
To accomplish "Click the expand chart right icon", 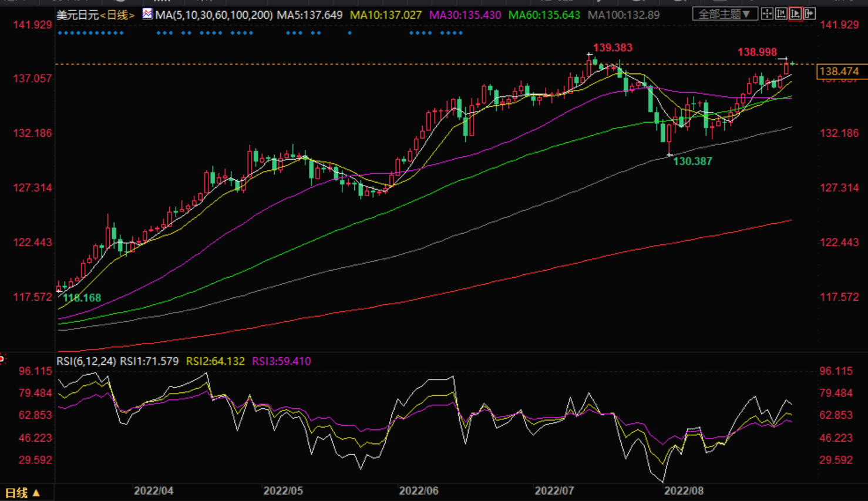I will (809, 14).
